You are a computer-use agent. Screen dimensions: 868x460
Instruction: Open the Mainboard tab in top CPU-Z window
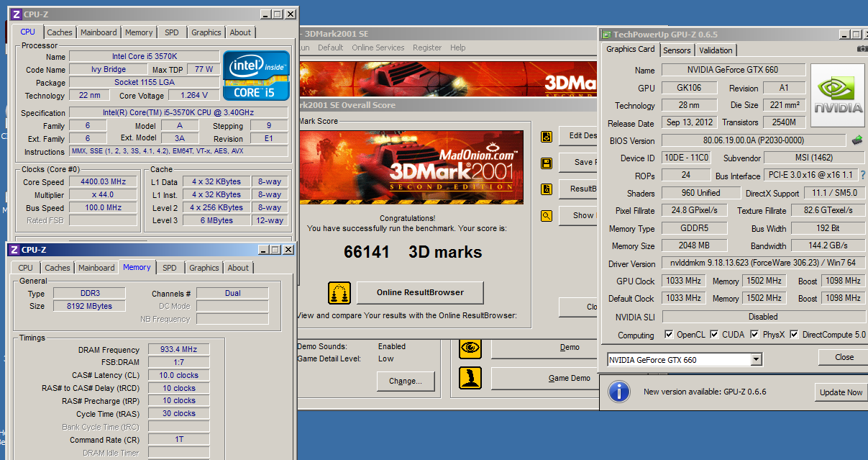point(99,32)
